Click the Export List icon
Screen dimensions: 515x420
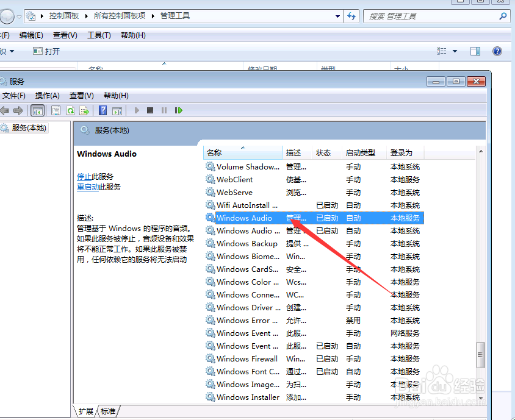pyautogui.click(x=84, y=110)
